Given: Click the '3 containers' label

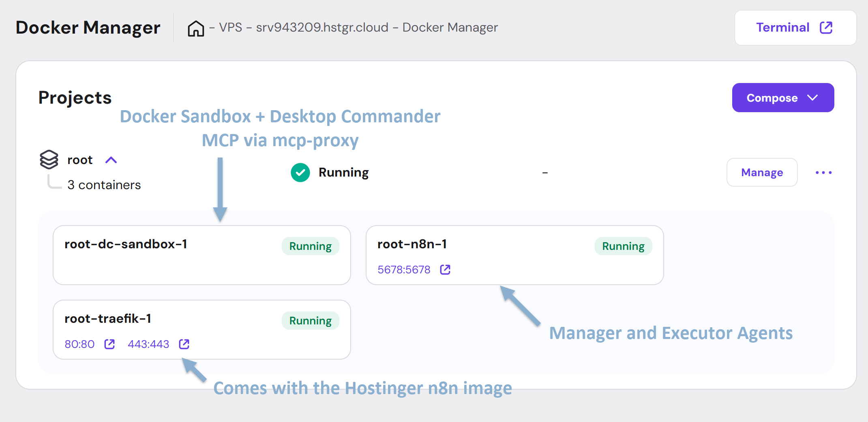Looking at the screenshot, I should (104, 185).
